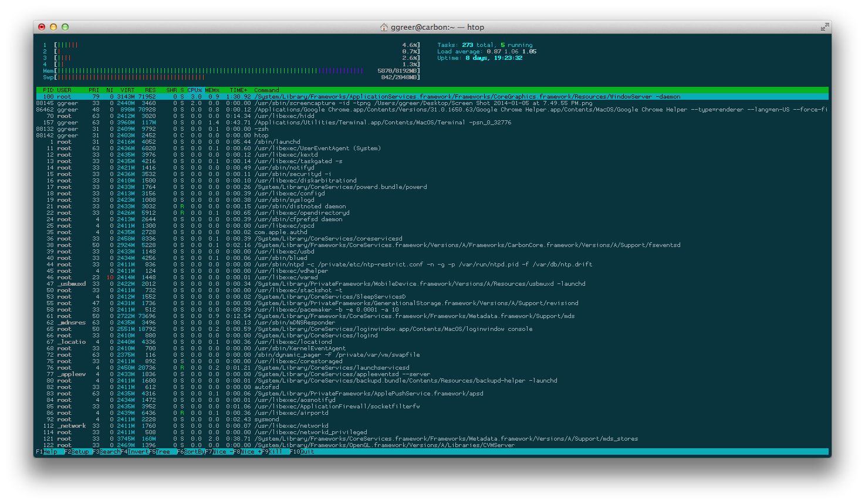
Task: Invert the sort order with F4Invert
Action: [x=134, y=451]
